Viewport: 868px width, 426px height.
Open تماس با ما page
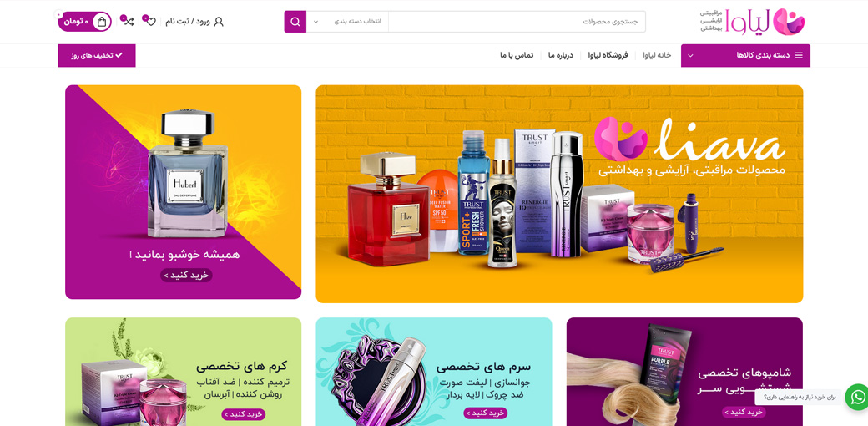click(x=517, y=55)
